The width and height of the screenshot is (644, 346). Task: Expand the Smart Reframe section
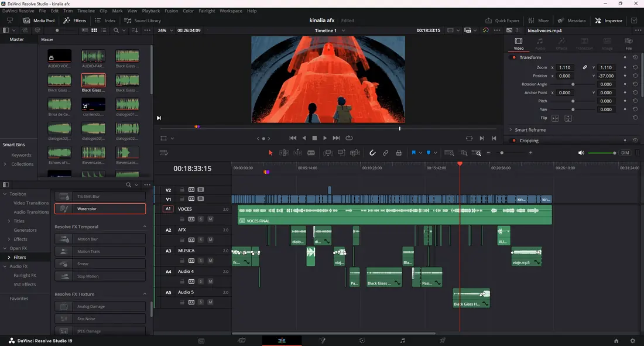click(x=511, y=130)
